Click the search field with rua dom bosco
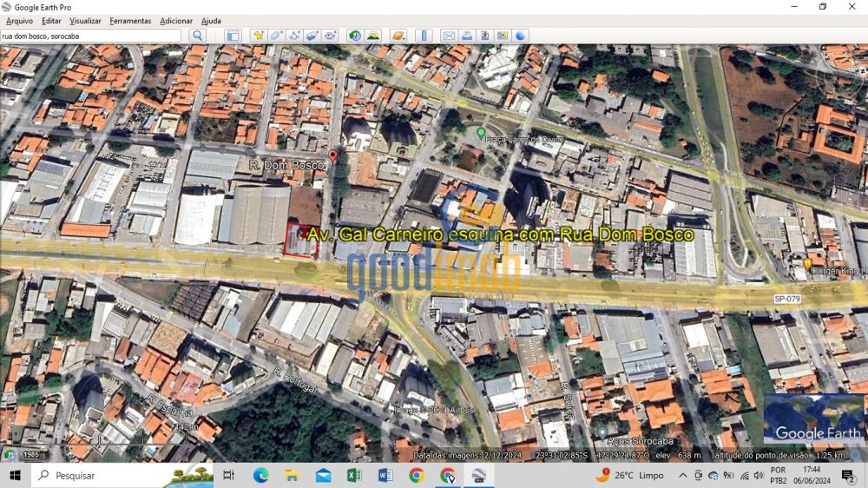The image size is (868, 488). click(91, 36)
